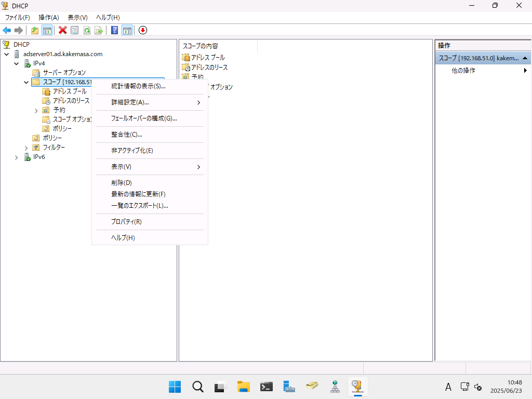
Task: Open アドレス プール in the scope contents pane
Action: (208, 57)
